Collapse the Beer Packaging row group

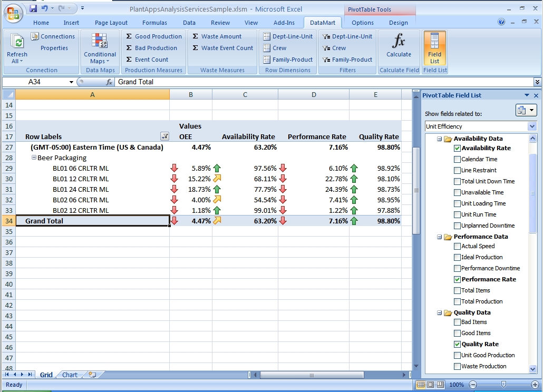coord(34,158)
